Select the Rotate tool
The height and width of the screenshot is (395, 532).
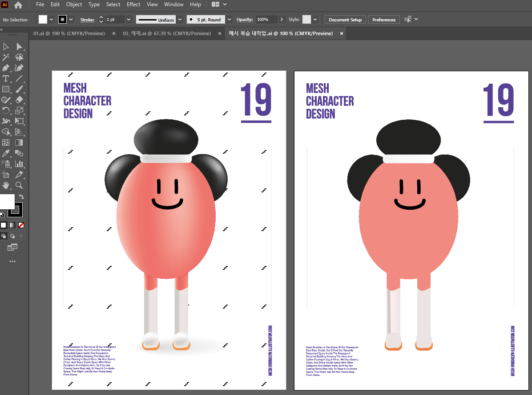tap(6, 110)
